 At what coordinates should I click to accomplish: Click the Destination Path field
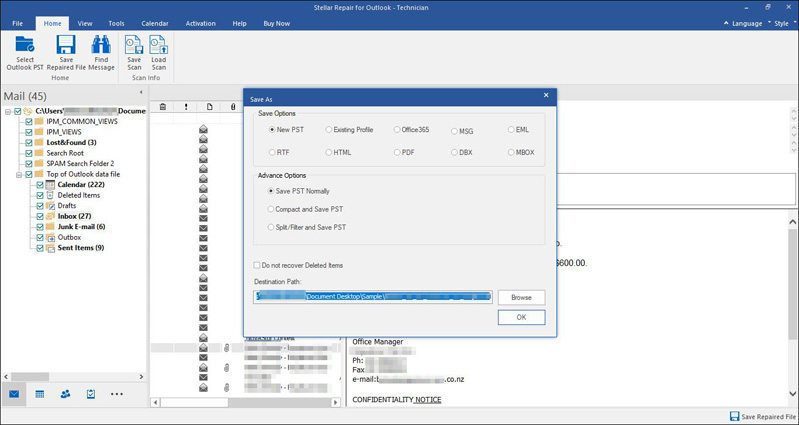point(372,297)
